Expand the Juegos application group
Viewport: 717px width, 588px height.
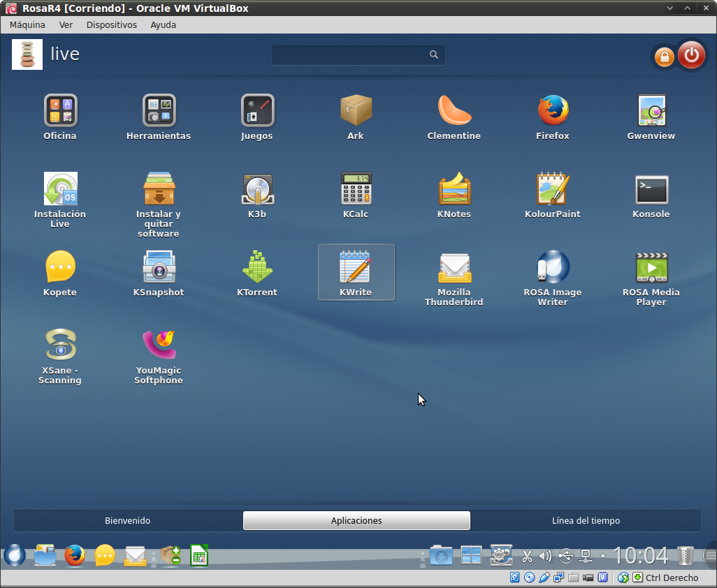(257, 111)
